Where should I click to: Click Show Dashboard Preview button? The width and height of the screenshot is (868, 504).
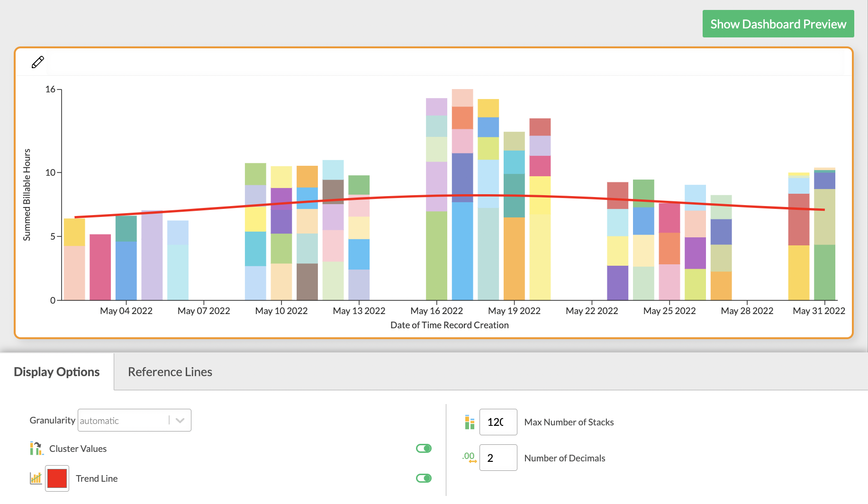[x=778, y=24]
